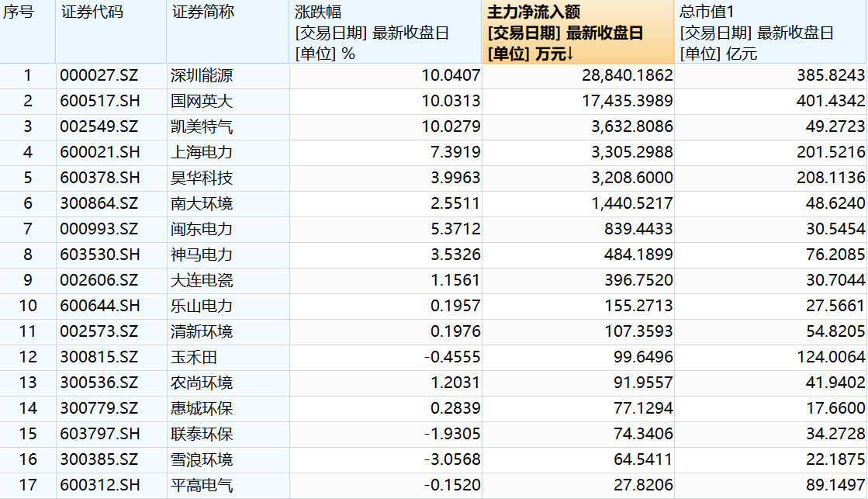
Task: Click the 序号 column header
Action: 28,32
